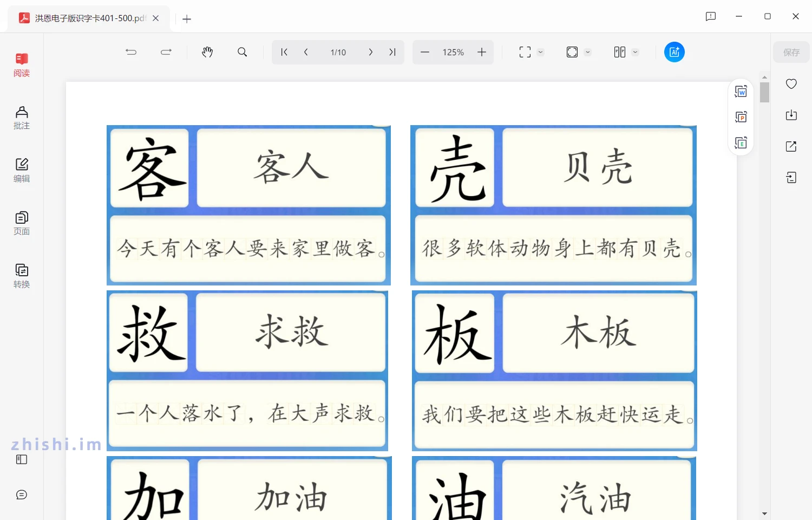812x520 pixels.
Task: Switch to 编辑 edit mode
Action: 22,171
